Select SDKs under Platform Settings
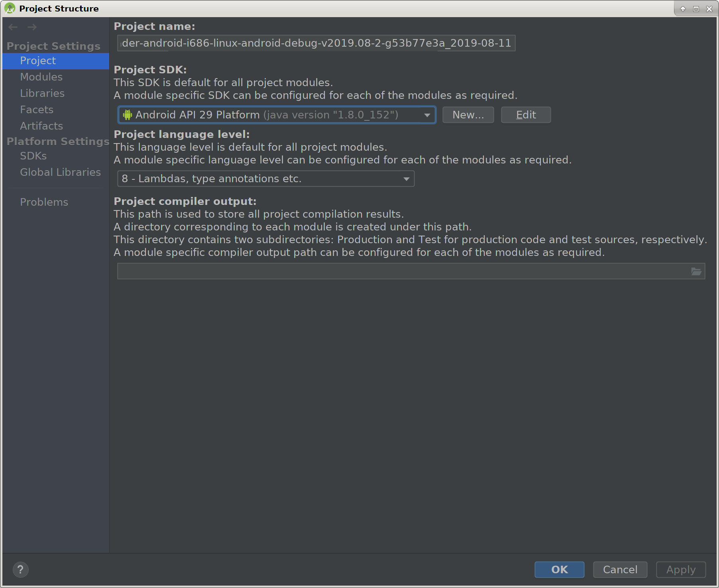 [33, 155]
